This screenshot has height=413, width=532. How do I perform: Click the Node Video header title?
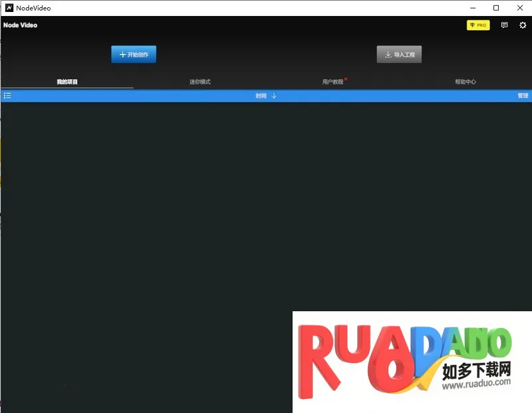pyautogui.click(x=21, y=25)
